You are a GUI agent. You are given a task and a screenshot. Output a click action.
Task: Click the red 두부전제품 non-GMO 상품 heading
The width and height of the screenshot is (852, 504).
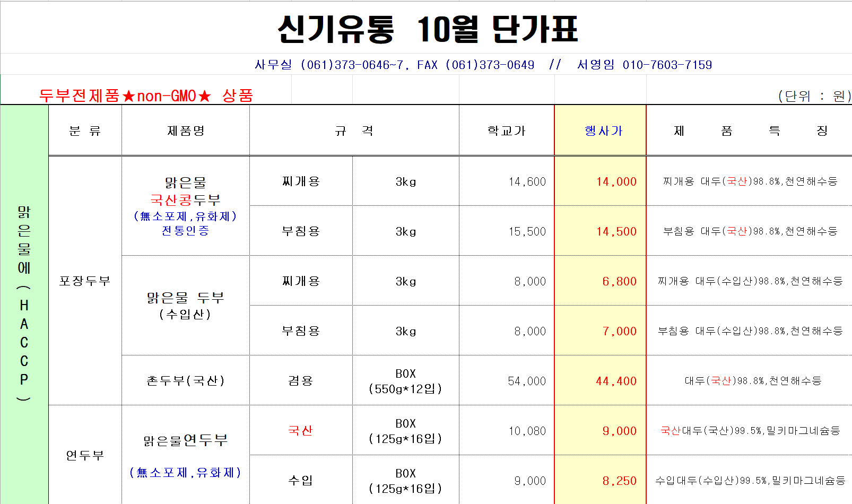tap(146, 95)
